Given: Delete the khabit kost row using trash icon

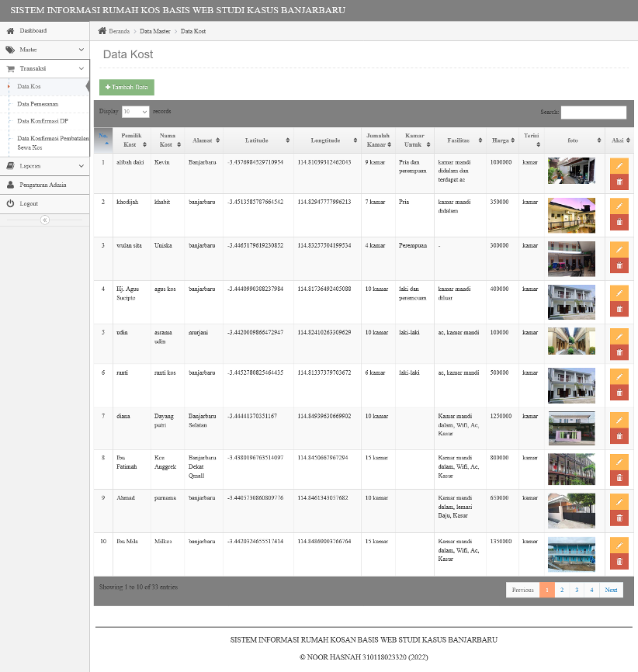Looking at the screenshot, I should (619, 222).
